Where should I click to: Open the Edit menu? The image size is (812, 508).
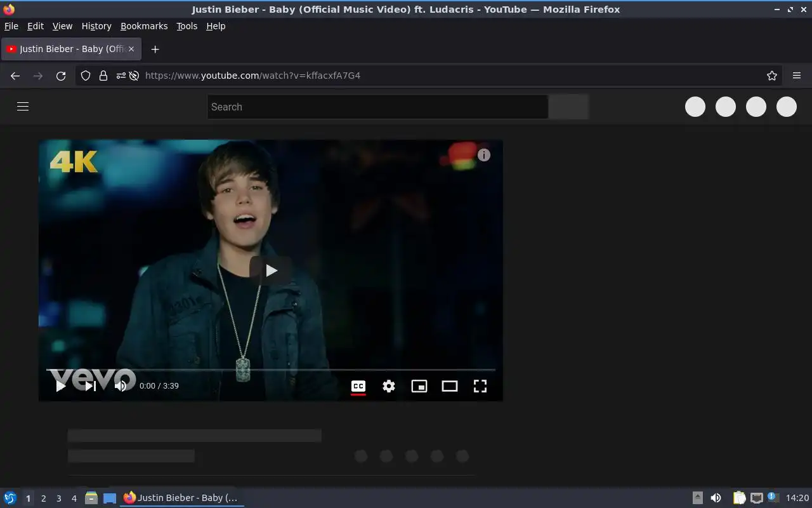tap(36, 26)
